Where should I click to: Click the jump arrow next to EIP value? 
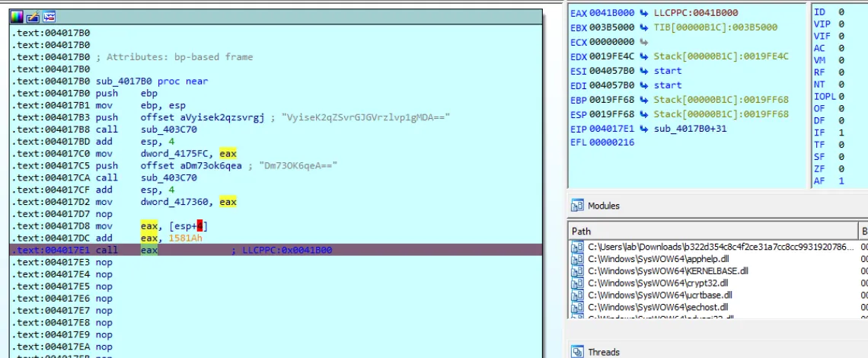[x=644, y=129]
